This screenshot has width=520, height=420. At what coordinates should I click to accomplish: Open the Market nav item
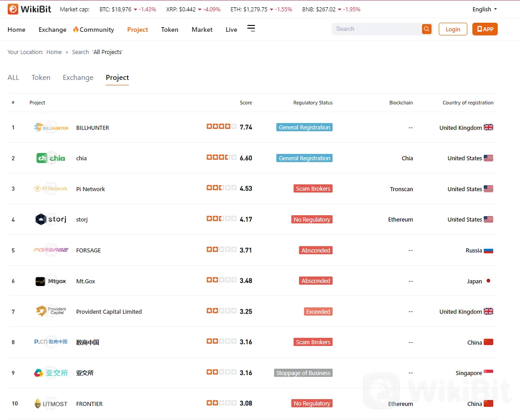pyautogui.click(x=202, y=30)
